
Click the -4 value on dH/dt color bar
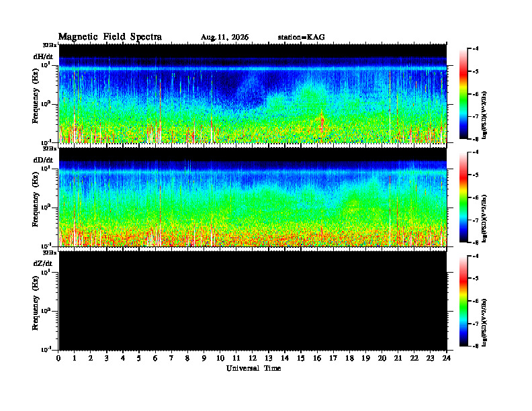pos(476,49)
